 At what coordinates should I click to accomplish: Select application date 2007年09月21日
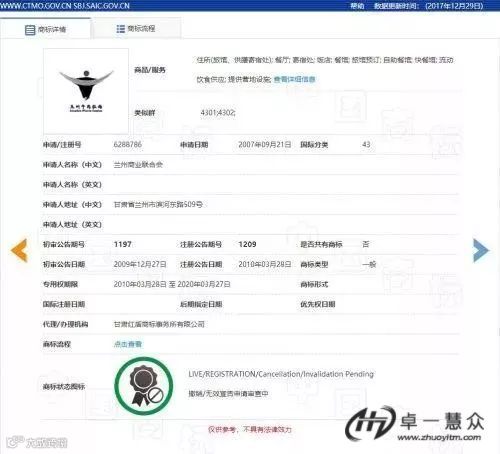click(x=265, y=144)
